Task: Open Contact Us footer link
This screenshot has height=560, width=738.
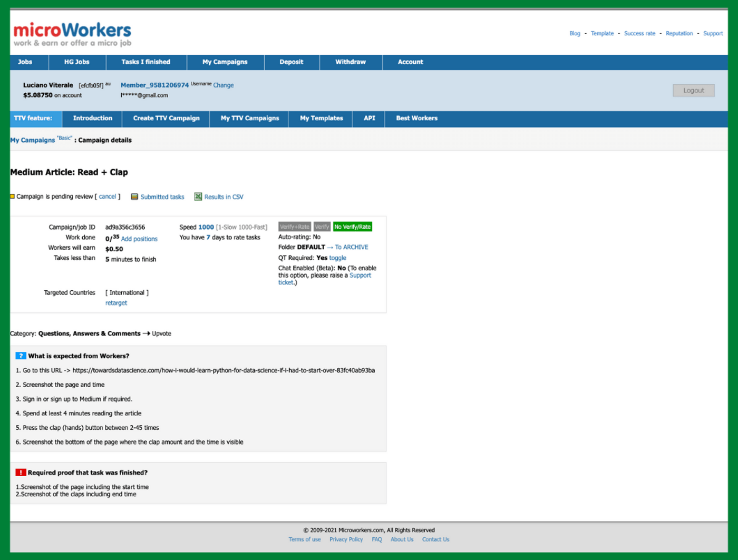Action: [436, 539]
